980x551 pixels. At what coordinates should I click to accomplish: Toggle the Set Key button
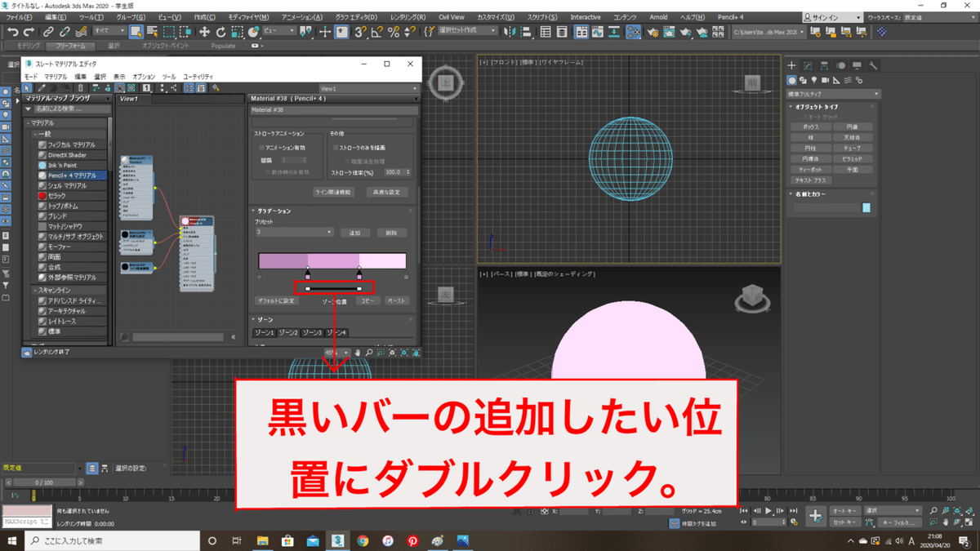(844, 522)
